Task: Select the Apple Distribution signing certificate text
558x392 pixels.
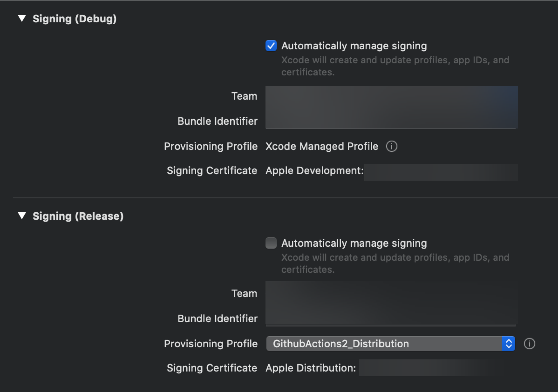Action: pos(311,368)
